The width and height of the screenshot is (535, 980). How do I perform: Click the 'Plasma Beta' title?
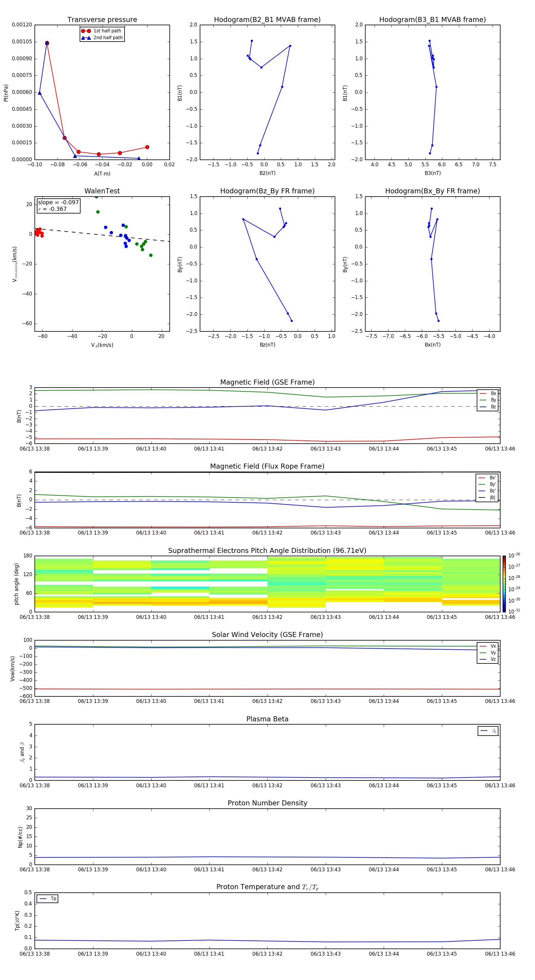[267, 719]
